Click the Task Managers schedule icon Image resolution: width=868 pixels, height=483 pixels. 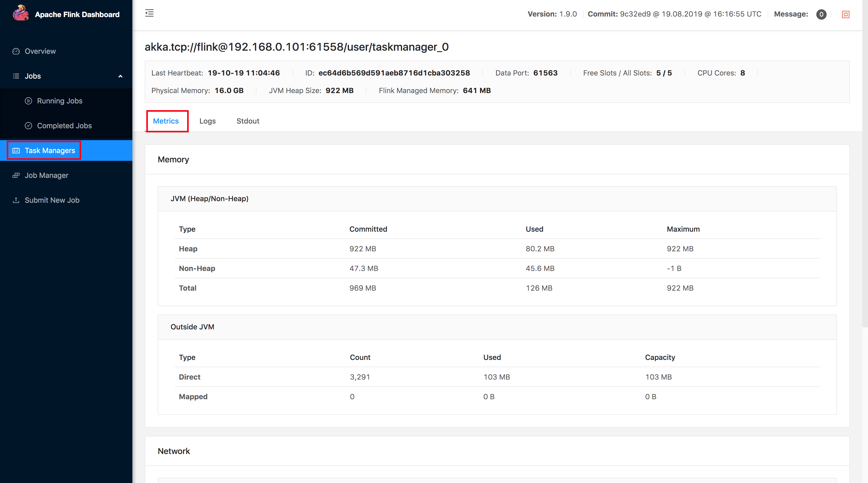[x=16, y=150]
